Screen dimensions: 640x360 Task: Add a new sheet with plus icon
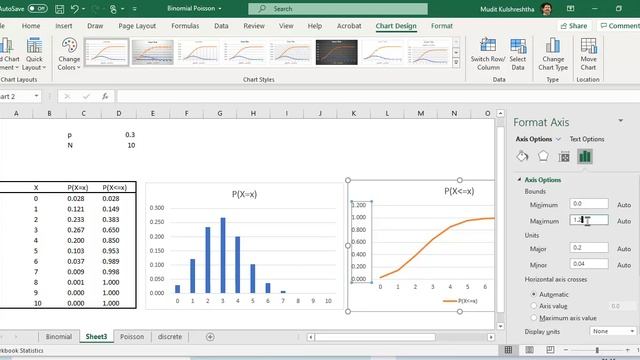(210, 337)
